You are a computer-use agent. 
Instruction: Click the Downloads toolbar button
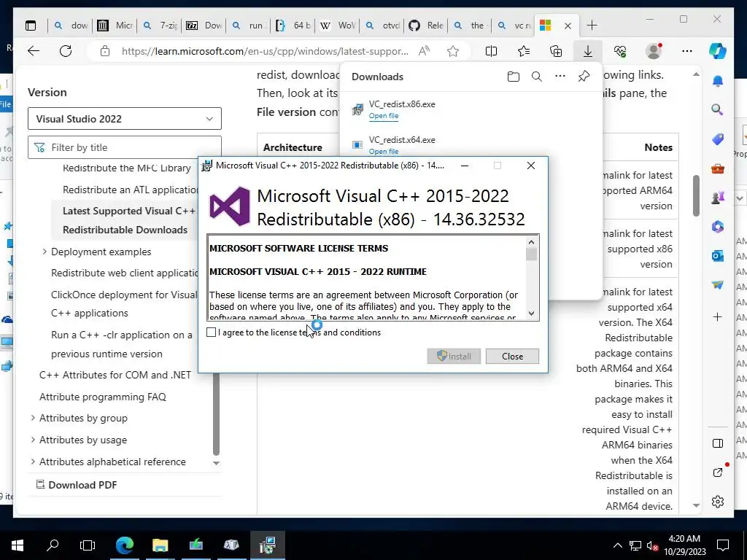pos(588,51)
